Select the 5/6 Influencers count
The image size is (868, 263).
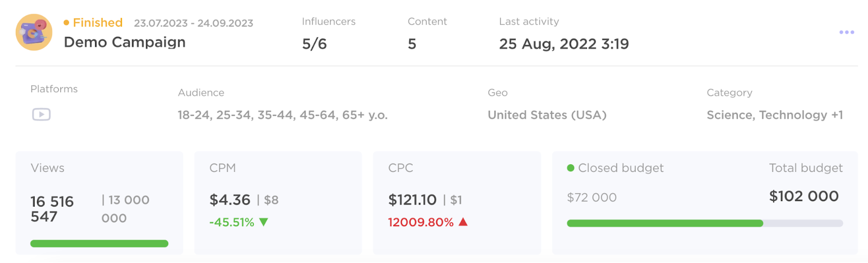click(315, 44)
